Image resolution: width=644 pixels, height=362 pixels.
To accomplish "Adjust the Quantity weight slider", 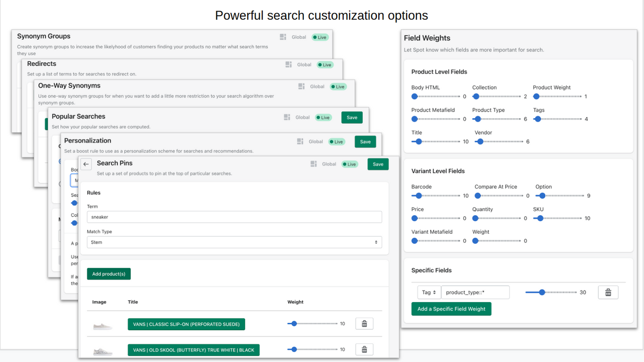I will [x=497, y=218].
